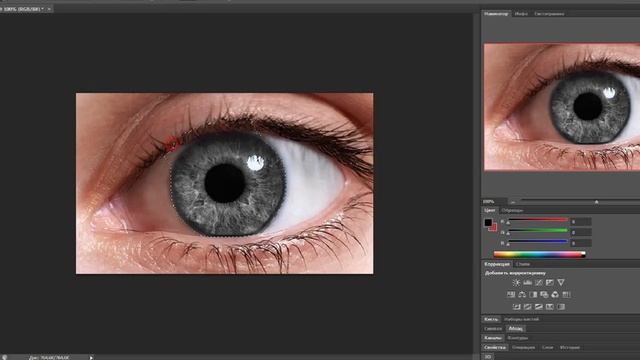The width and height of the screenshot is (640, 360).
Task: Open the 3D panel tab
Action: pyautogui.click(x=487, y=357)
